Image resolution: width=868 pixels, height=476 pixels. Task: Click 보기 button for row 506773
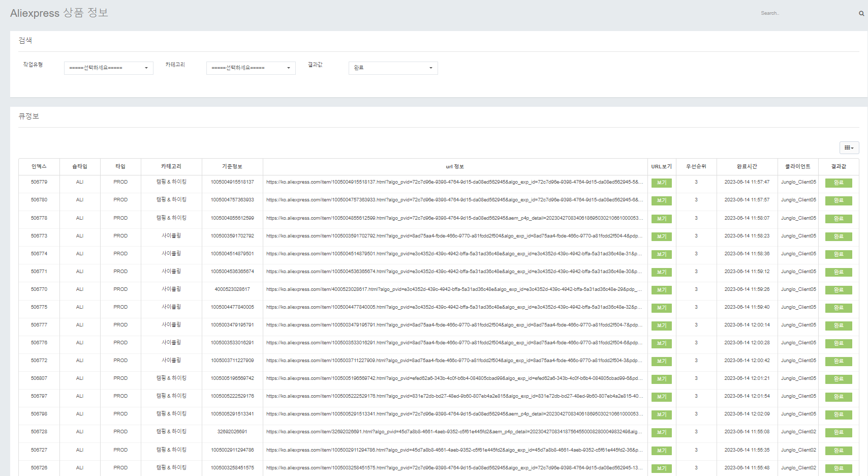coord(661,236)
